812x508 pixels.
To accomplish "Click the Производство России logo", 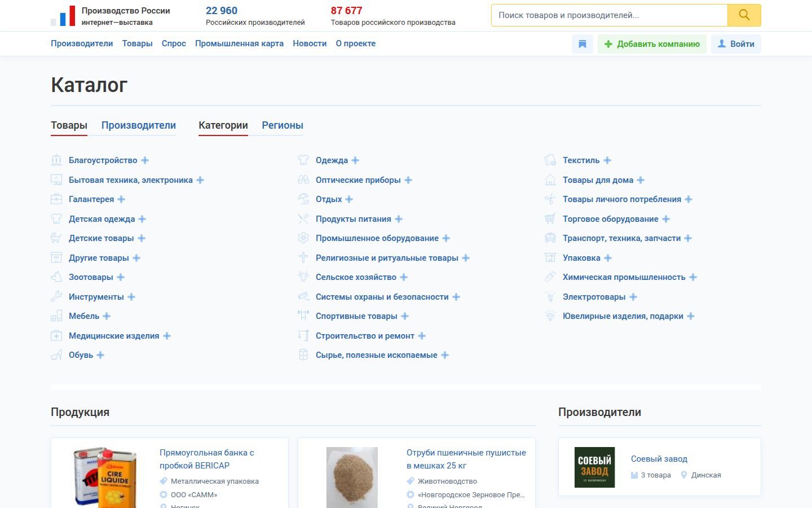I will point(110,16).
